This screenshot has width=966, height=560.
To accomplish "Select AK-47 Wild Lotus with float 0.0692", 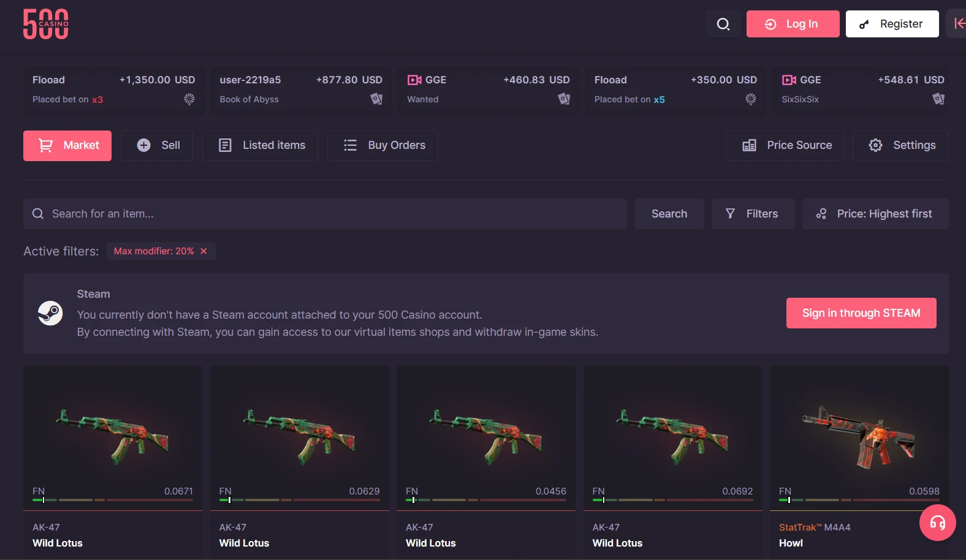I will 673,463.
